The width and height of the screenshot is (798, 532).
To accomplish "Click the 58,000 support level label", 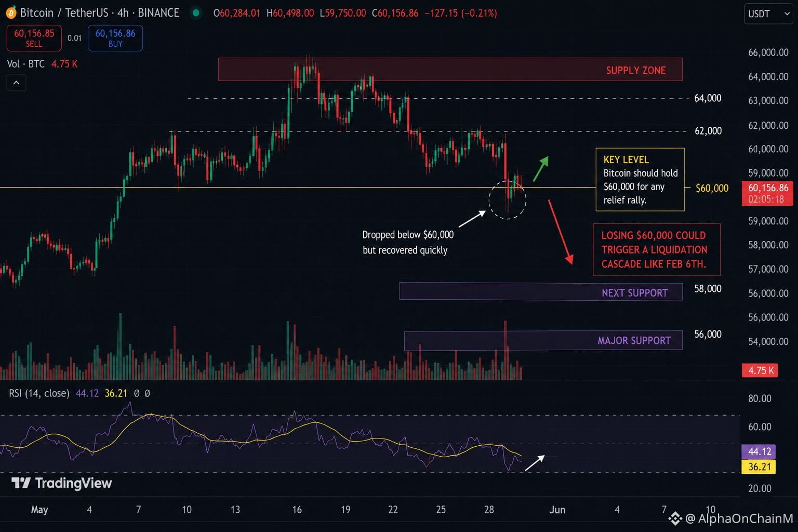I will click(708, 289).
